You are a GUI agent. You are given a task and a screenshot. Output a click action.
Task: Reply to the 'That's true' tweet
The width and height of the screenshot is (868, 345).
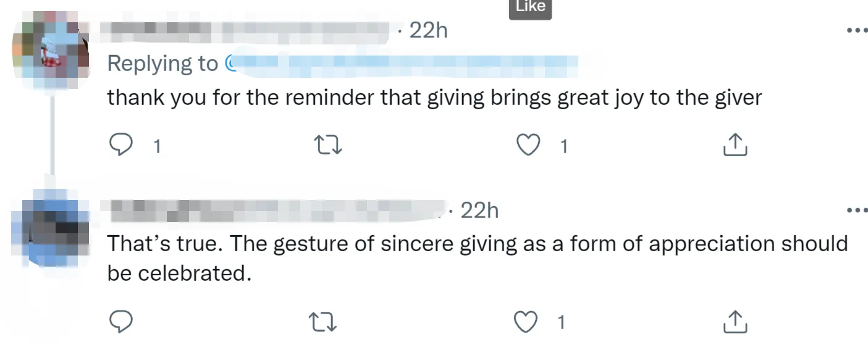tap(121, 321)
